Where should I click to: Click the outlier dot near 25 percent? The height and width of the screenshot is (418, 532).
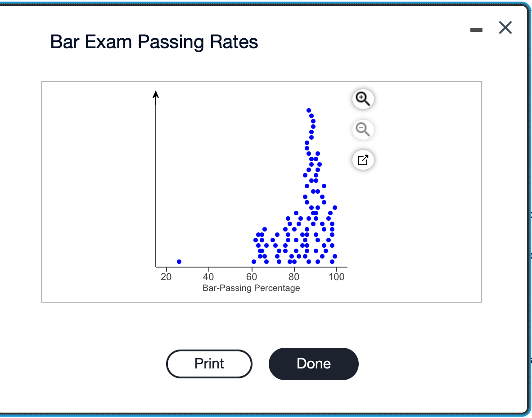click(x=179, y=261)
